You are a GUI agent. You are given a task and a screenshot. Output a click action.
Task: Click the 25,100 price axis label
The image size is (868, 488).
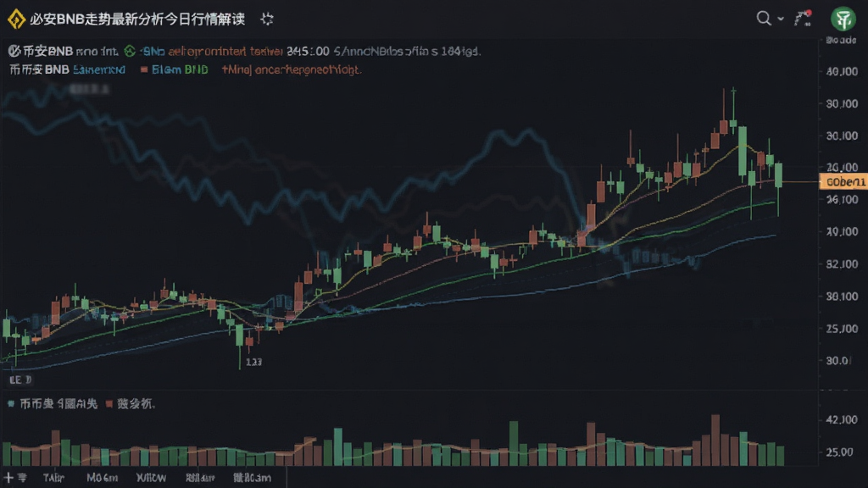[x=842, y=329]
